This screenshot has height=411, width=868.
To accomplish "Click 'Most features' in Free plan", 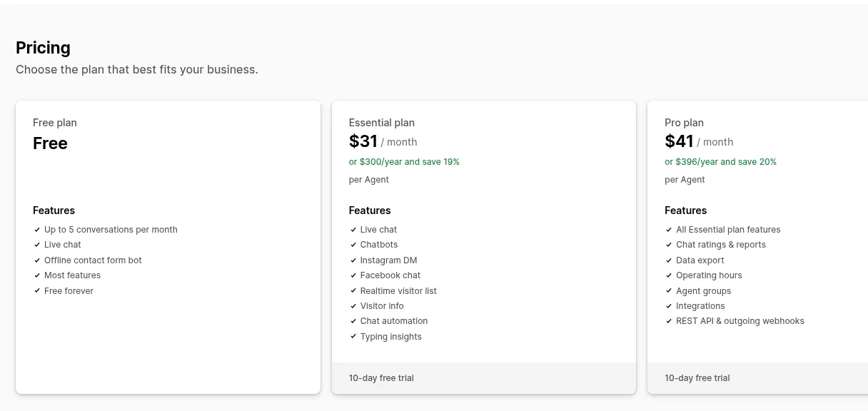I will tap(72, 275).
